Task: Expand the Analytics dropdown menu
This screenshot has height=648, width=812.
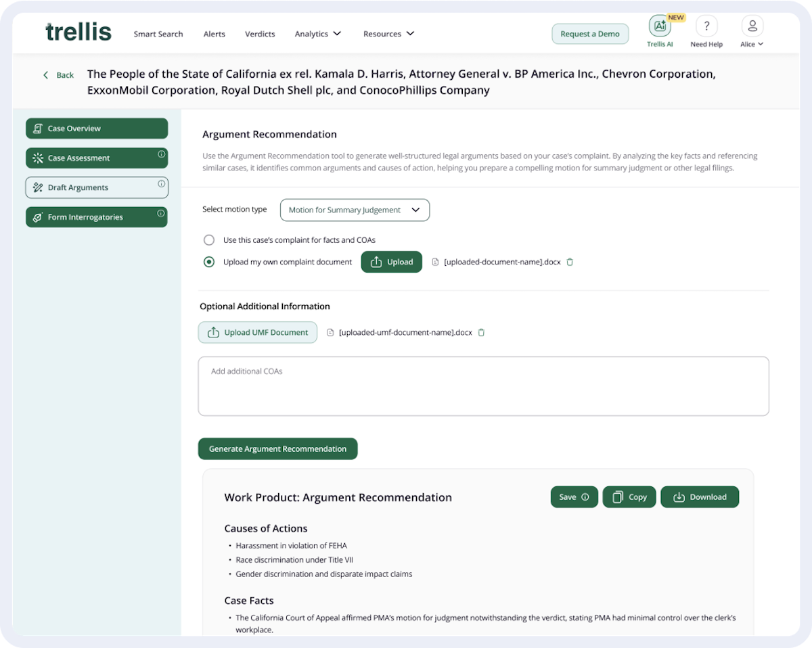Action: click(318, 34)
